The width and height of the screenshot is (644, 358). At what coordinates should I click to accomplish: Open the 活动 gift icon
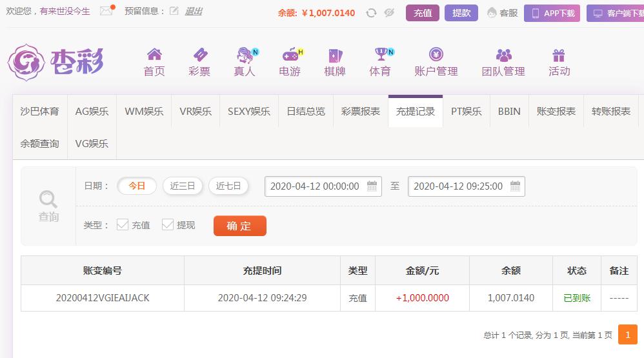pyautogui.click(x=559, y=55)
